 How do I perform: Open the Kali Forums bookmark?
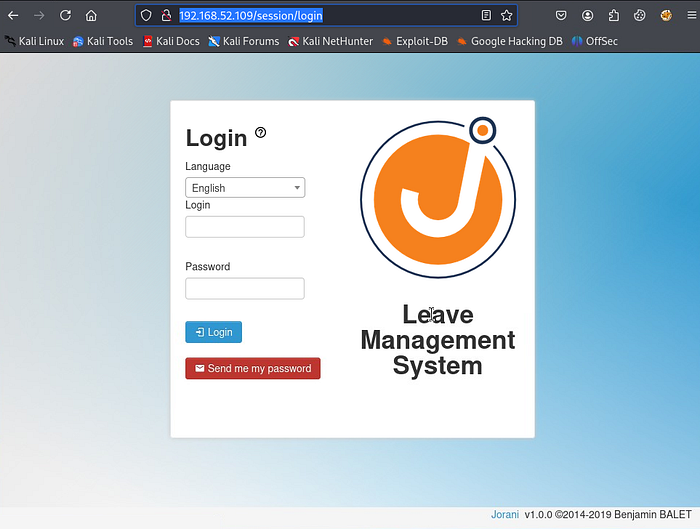(244, 41)
